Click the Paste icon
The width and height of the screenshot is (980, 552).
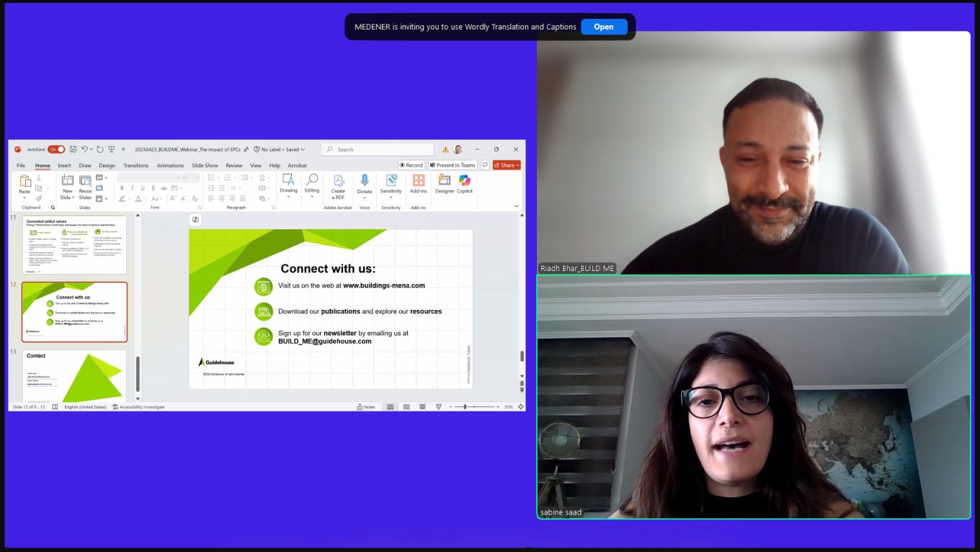(25, 182)
